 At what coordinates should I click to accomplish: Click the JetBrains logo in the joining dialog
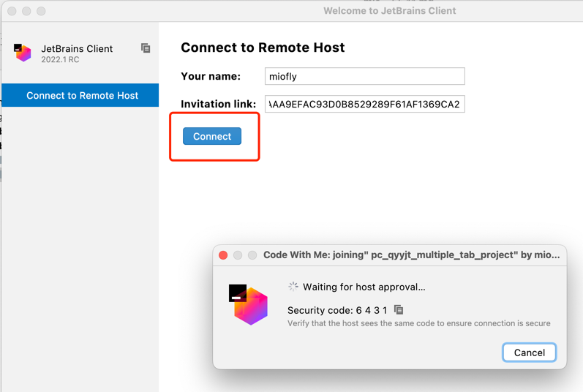pyautogui.click(x=248, y=305)
